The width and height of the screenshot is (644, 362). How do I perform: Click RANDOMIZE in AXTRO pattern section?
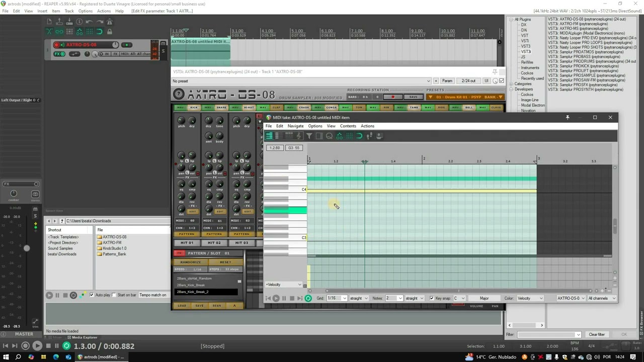(191, 262)
